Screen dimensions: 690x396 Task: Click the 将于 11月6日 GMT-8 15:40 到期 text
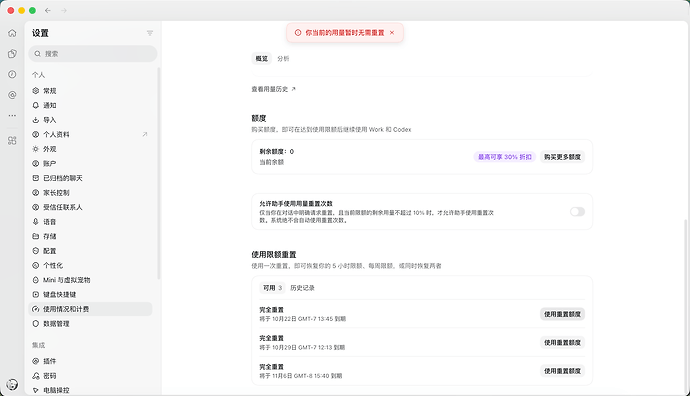(301, 376)
